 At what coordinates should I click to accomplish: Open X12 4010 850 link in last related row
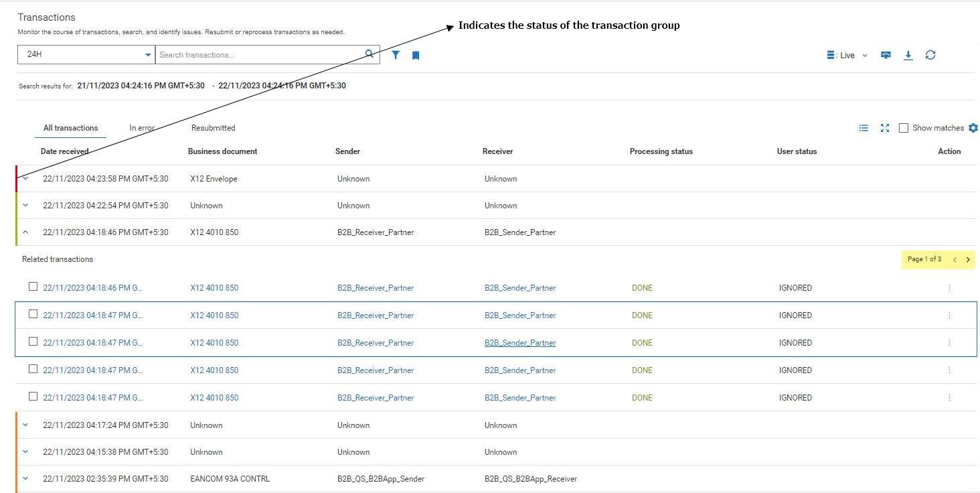[214, 398]
